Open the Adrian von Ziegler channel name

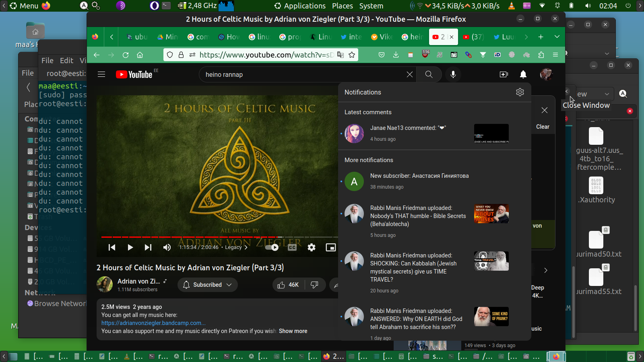coord(139,281)
